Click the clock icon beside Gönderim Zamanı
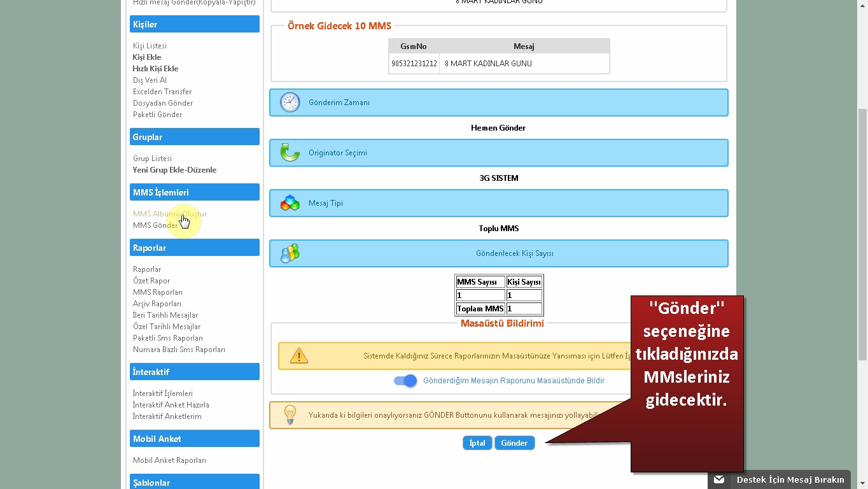Screen dimensions: 868x489 click(x=290, y=103)
